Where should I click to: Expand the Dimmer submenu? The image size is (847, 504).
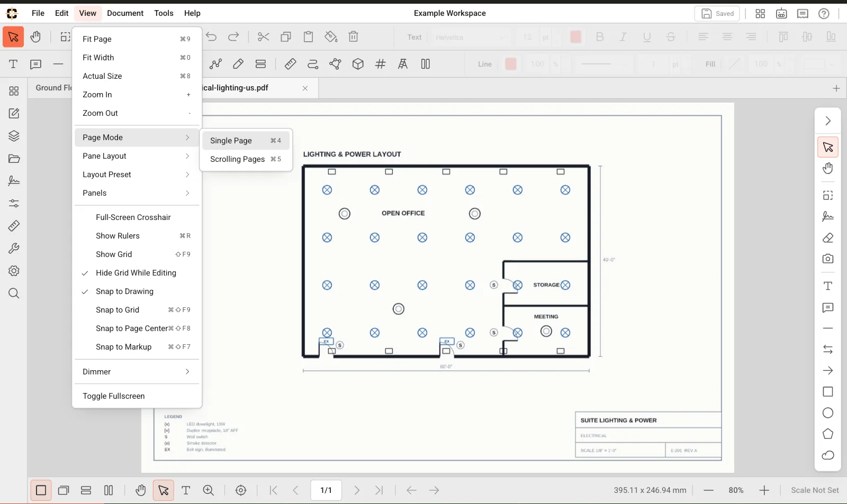(x=137, y=372)
